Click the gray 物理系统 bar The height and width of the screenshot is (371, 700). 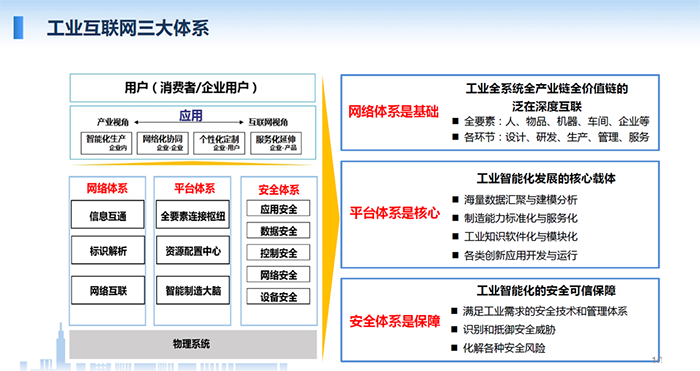(193, 344)
